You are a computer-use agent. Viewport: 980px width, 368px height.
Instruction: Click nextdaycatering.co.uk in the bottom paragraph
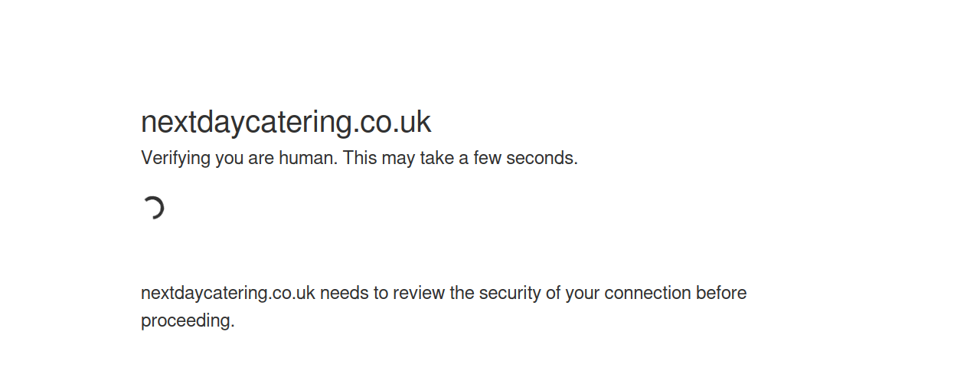[228, 294]
